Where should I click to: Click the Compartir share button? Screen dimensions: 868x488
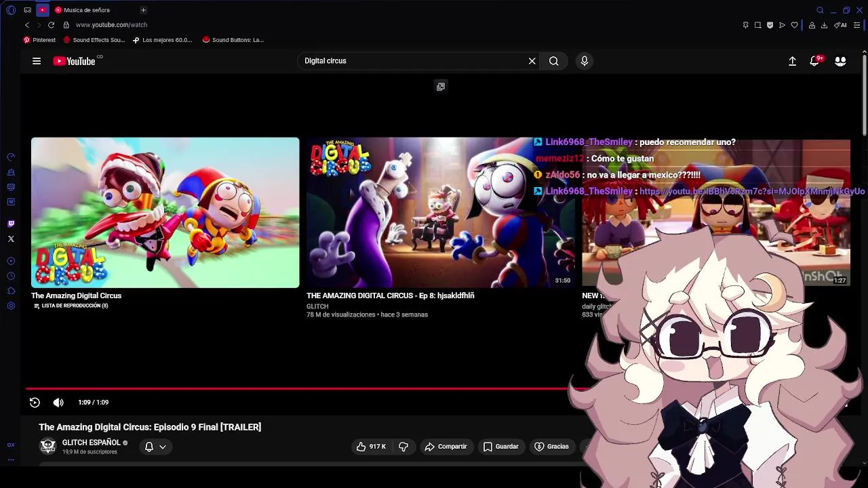pyautogui.click(x=446, y=447)
